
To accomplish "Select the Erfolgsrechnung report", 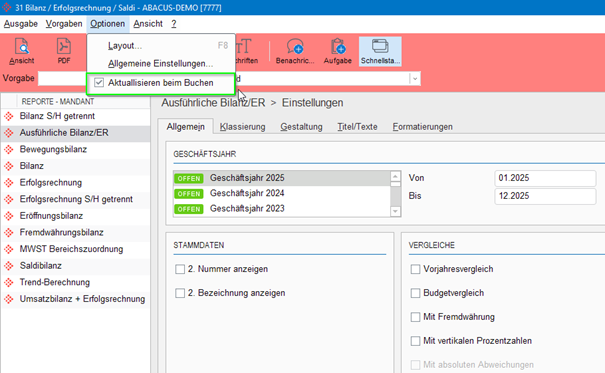I will (x=75, y=182).
